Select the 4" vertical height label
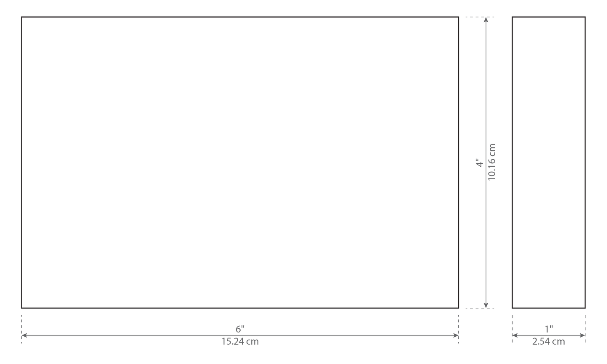Screen dimensions: 607x364 478,162
